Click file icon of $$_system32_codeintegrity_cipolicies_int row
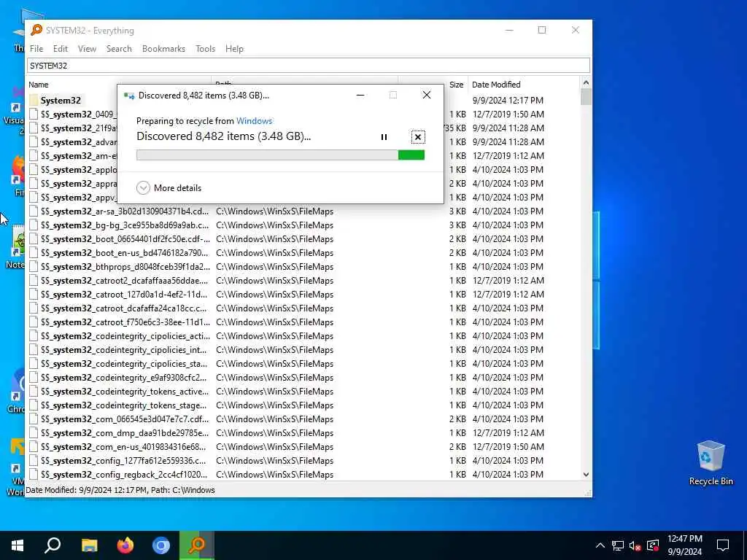Screen dimensions: 747x560 coord(34,349)
